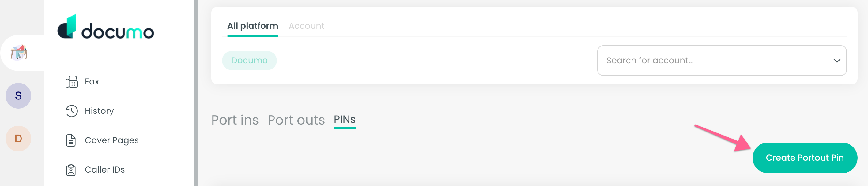Click the fax machine icon in the sidebar
The width and height of the screenshot is (868, 186).
[71, 81]
